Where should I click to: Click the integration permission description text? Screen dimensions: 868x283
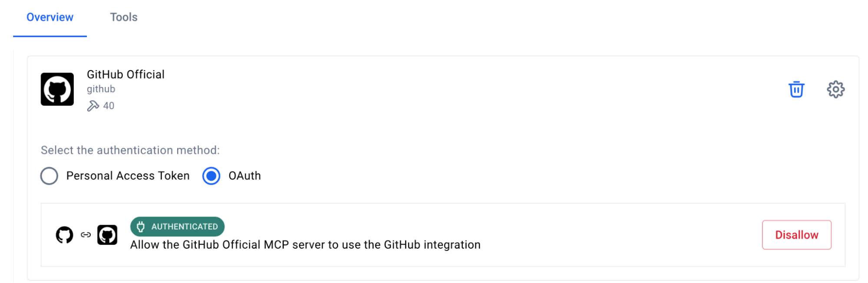point(305,244)
